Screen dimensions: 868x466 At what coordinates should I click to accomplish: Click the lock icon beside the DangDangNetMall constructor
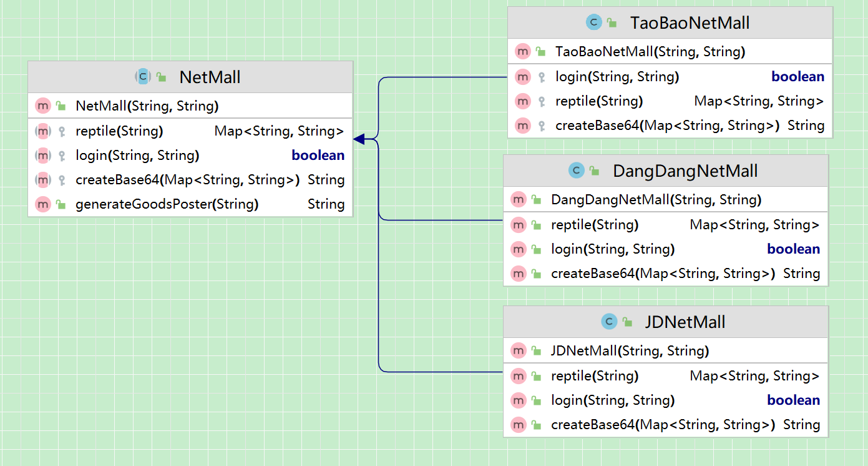tap(537, 200)
